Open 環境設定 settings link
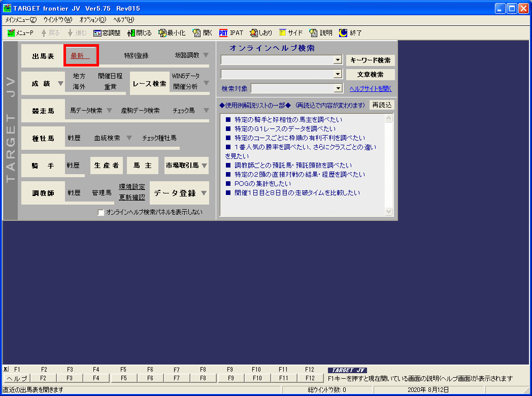This screenshot has width=532, height=396. 132,187
